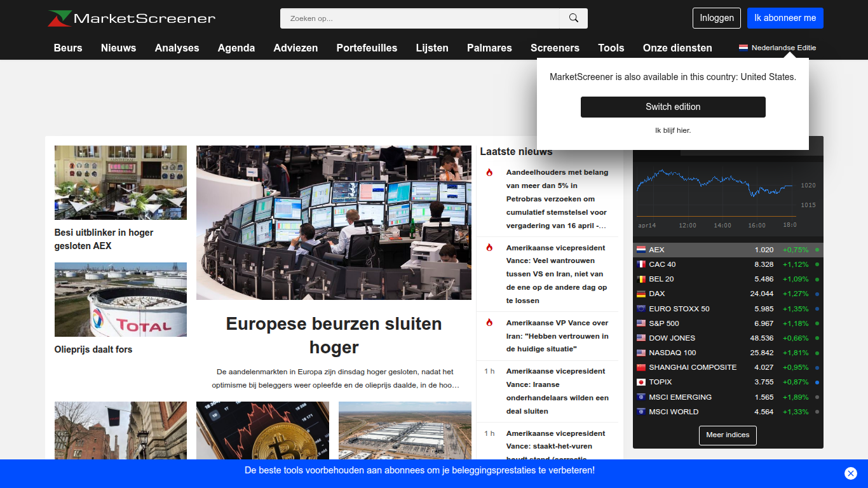Open the Adviezen menu
Viewport: 868px width, 488px height.
point(296,48)
